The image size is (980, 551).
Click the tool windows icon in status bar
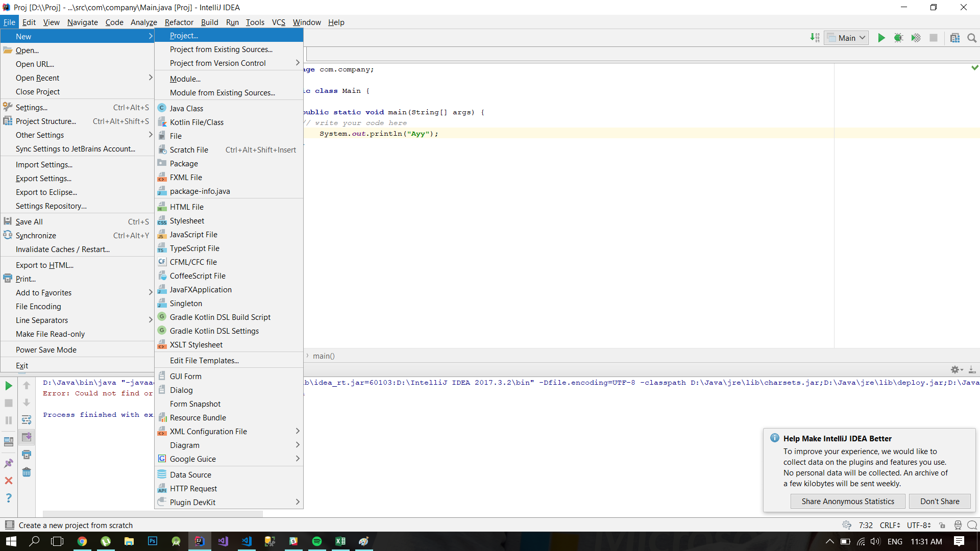pyautogui.click(x=9, y=525)
